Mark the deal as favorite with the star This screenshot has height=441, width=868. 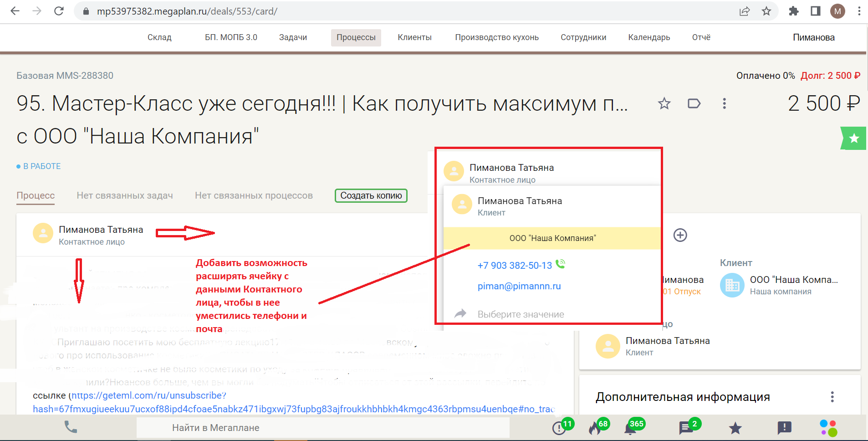click(x=664, y=104)
